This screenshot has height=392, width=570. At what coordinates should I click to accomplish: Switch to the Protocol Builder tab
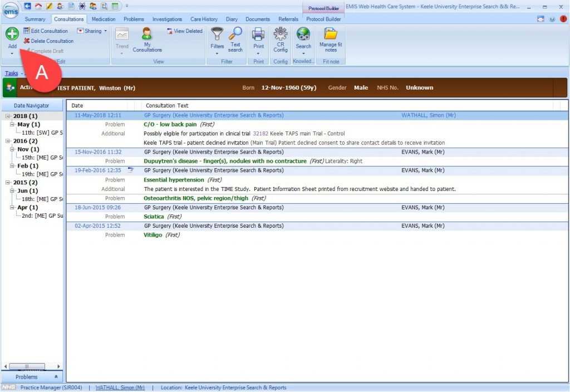323,19
